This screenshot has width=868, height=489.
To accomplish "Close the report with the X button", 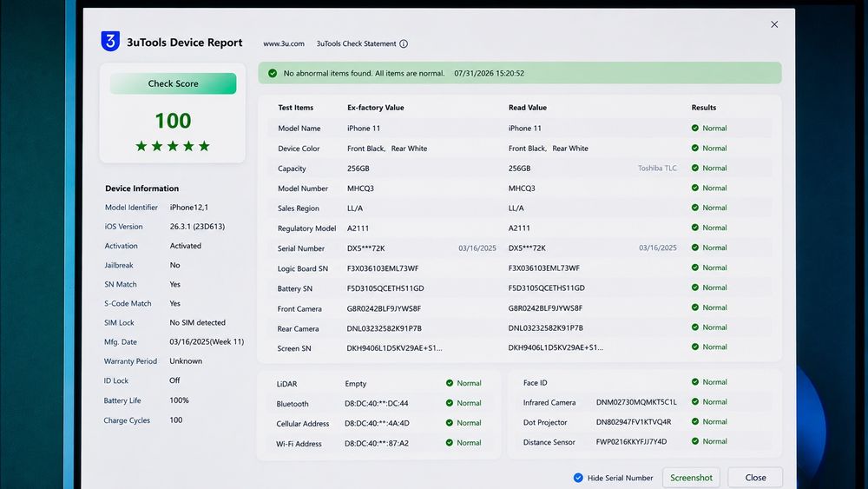I will [x=774, y=24].
